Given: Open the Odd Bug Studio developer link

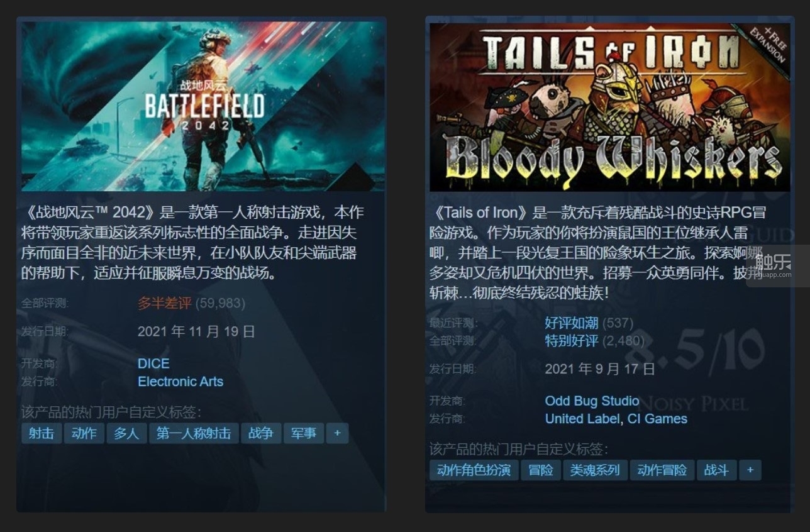Looking at the screenshot, I should (x=592, y=401).
